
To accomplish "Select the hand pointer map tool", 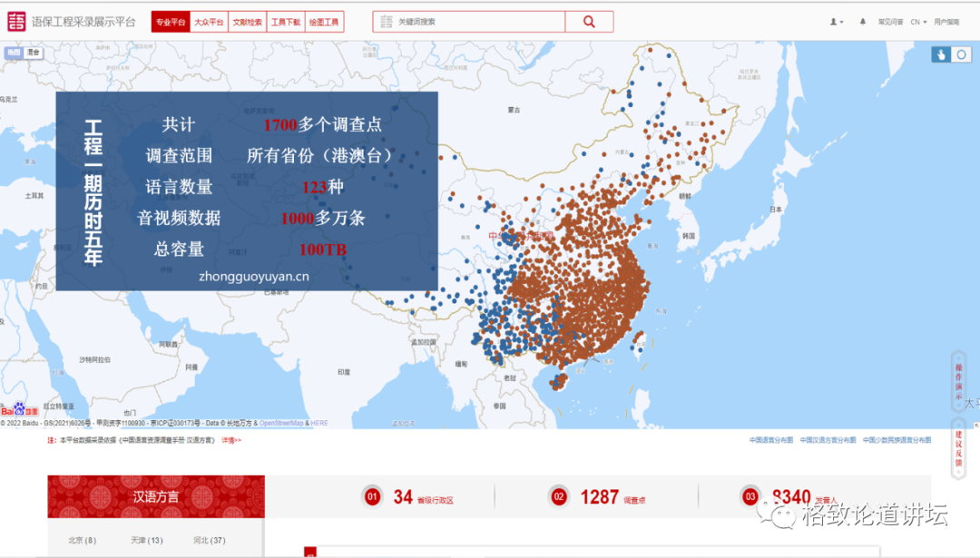I will 941,55.
